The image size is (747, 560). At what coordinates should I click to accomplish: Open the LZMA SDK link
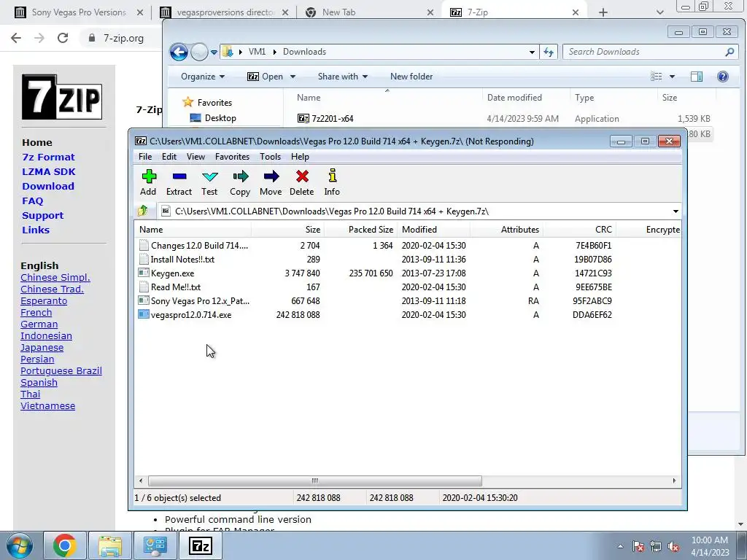coord(49,171)
